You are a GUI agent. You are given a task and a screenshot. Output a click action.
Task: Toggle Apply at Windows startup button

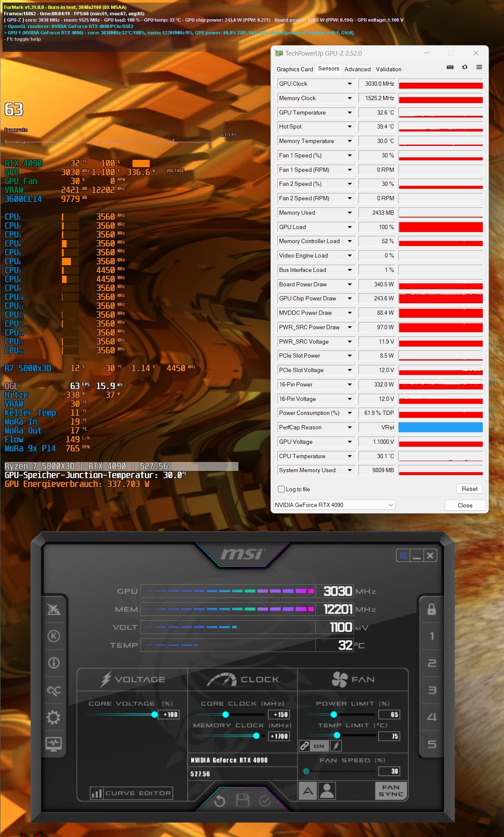click(403, 556)
